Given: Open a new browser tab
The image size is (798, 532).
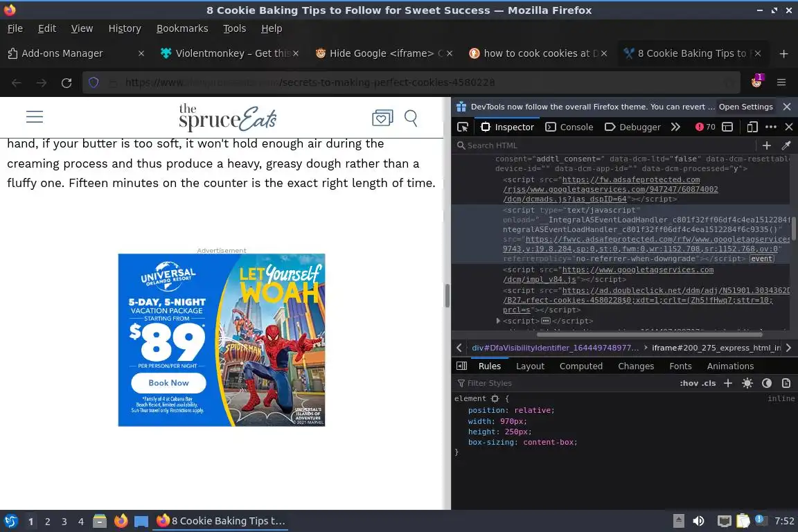Looking at the screenshot, I should pyautogui.click(x=783, y=53).
